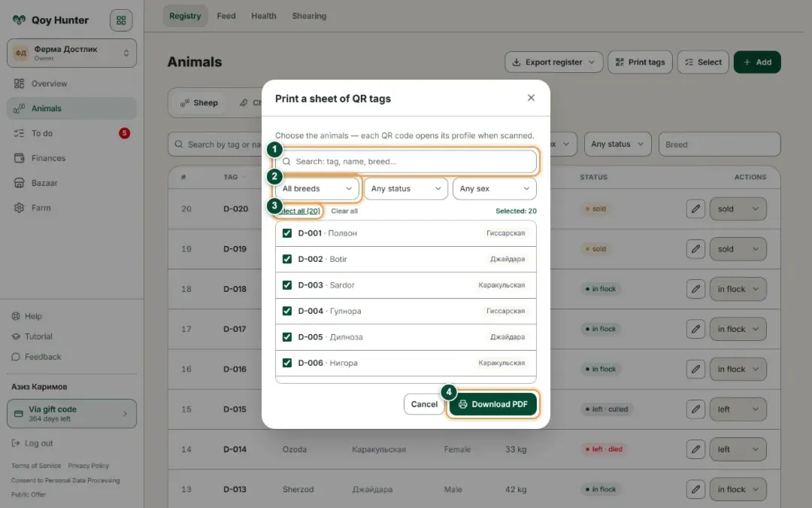Sort by the TAG column header
The image size is (812, 508).
235,178
